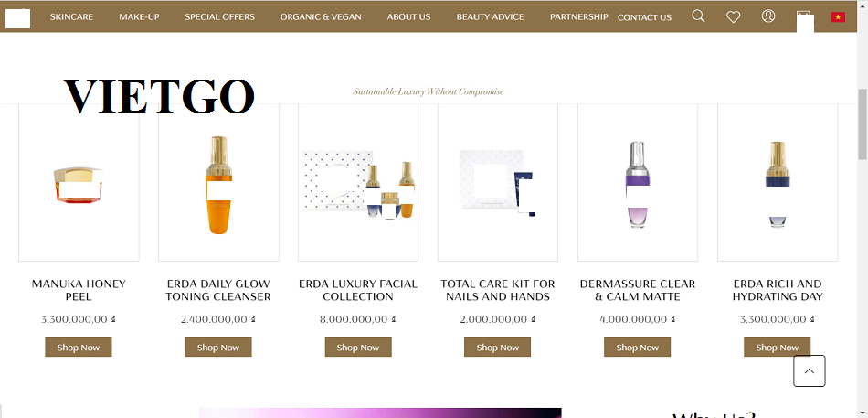Go to Special Offers
The height and width of the screenshot is (418, 868).
pos(220,17)
